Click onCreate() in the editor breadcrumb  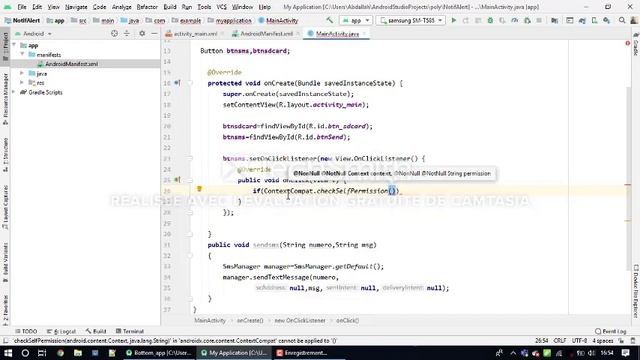[x=250, y=320]
